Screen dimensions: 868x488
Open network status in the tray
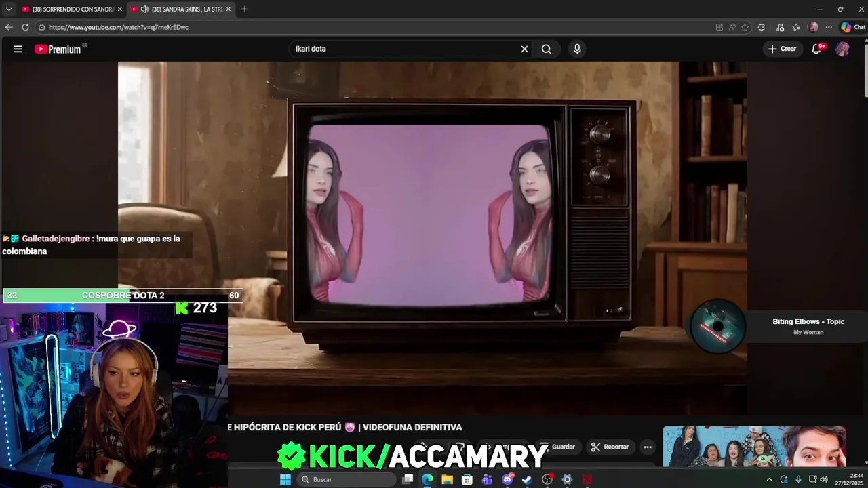pyautogui.click(x=813, y=479)
